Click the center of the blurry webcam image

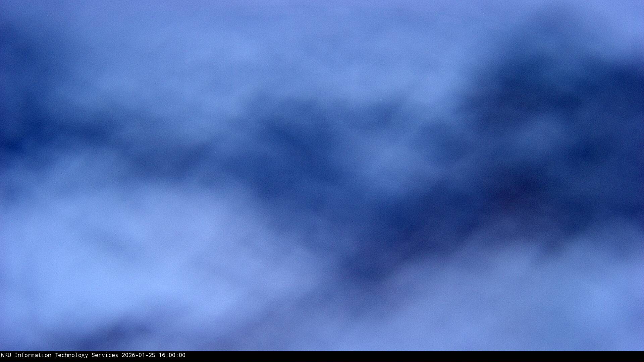coord(322,176)
